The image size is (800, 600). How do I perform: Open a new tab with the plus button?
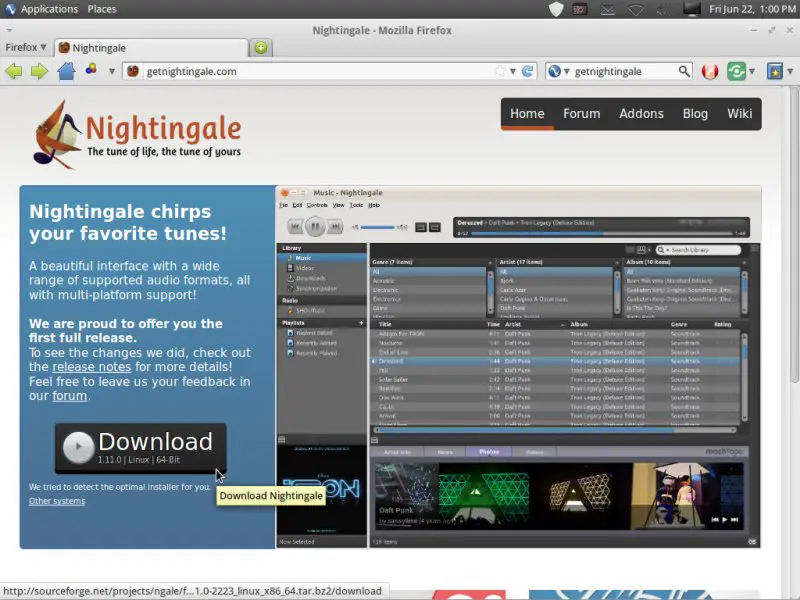pyautogui.click(x=261, y=47)
